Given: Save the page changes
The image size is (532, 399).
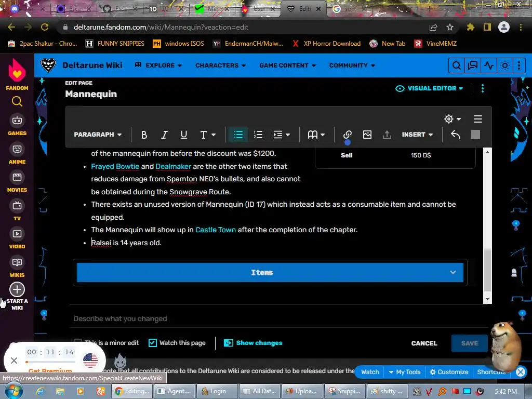Looking at the screenshot, I should click(470, 343).
